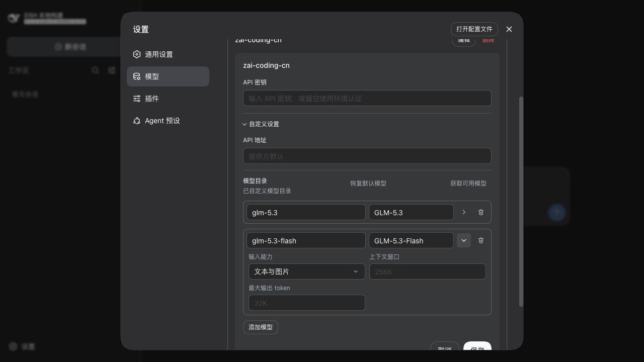Delete the glm-5.3-flash model row

[480, 240]
